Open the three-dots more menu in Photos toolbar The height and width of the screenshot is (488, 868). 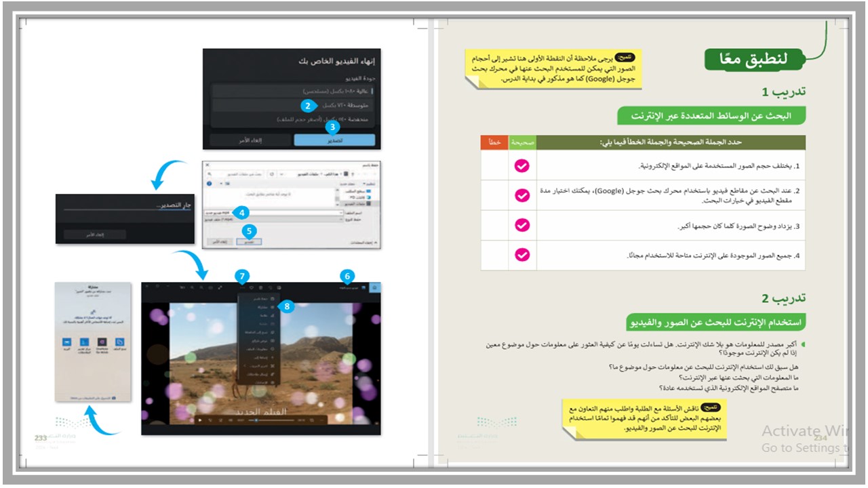[x=243, y=287]
